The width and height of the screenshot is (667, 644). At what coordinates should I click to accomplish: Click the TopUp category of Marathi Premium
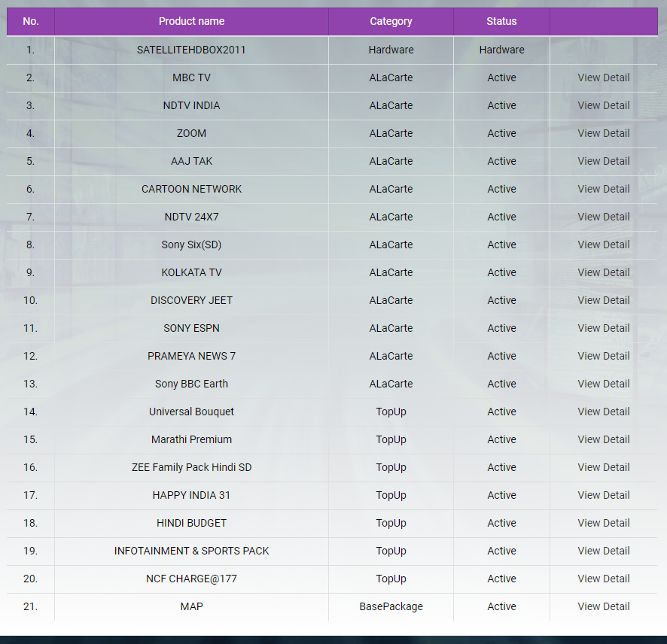click(391, 439)
